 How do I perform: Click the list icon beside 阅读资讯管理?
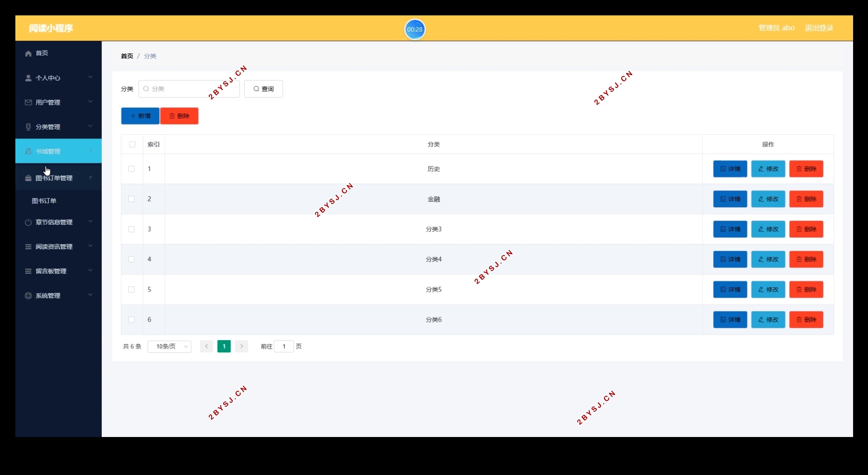pyautogui.click(x=28, y=247)
